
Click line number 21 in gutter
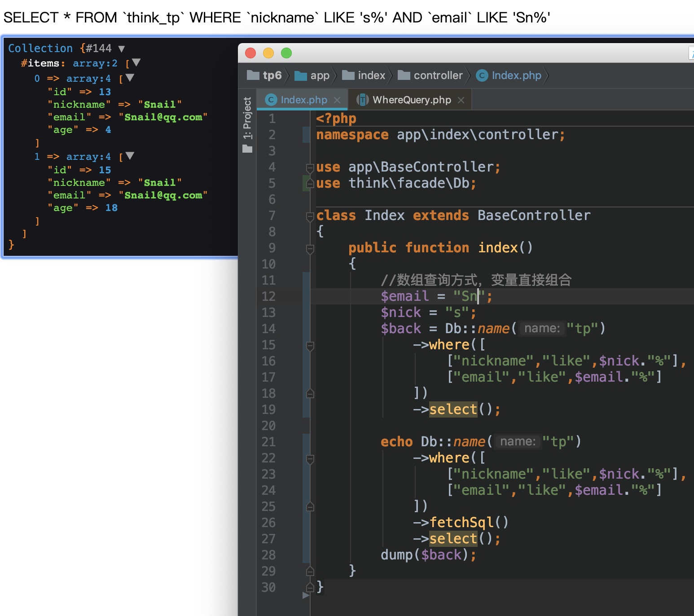268,442
